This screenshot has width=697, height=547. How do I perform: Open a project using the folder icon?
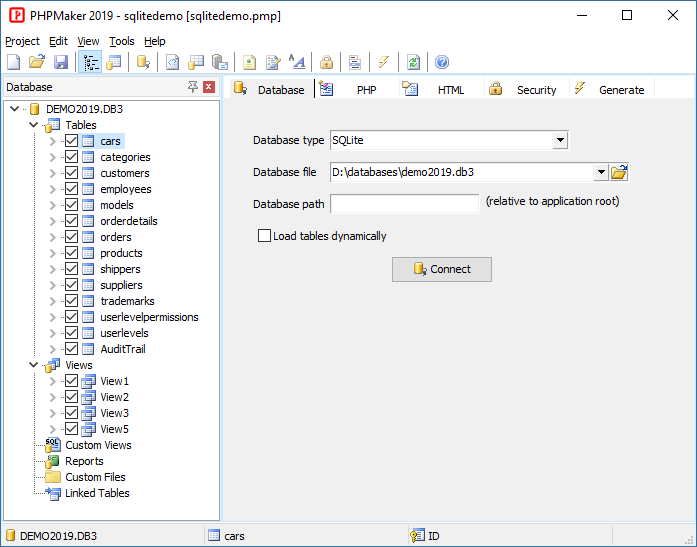coord(37,62)
